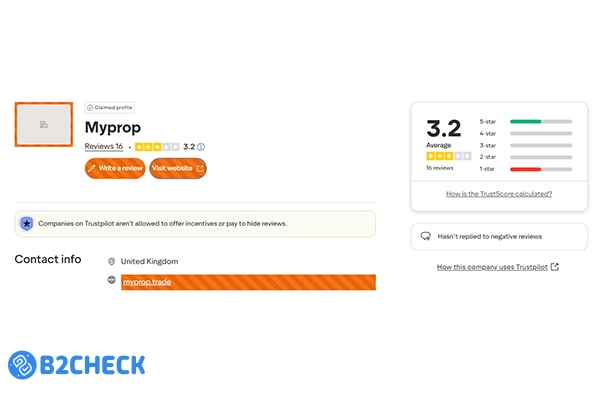
Task: Click the external link icon on Visit website
Action: click(x=200, y=168)
